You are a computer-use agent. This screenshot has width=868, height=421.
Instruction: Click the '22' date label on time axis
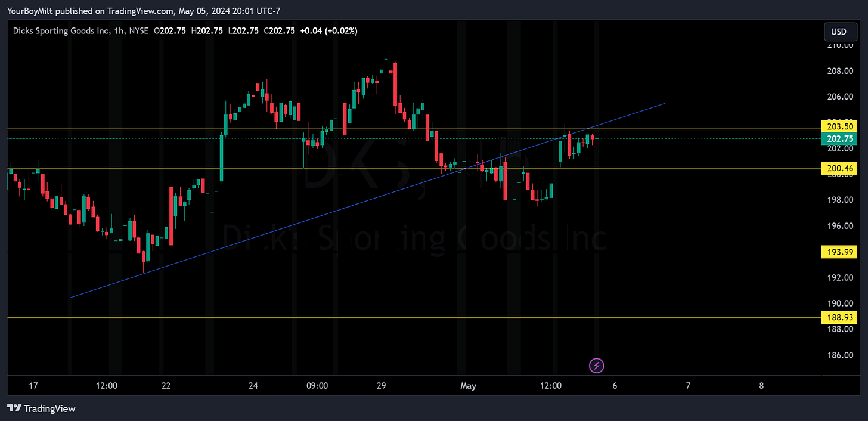point(166,386)
